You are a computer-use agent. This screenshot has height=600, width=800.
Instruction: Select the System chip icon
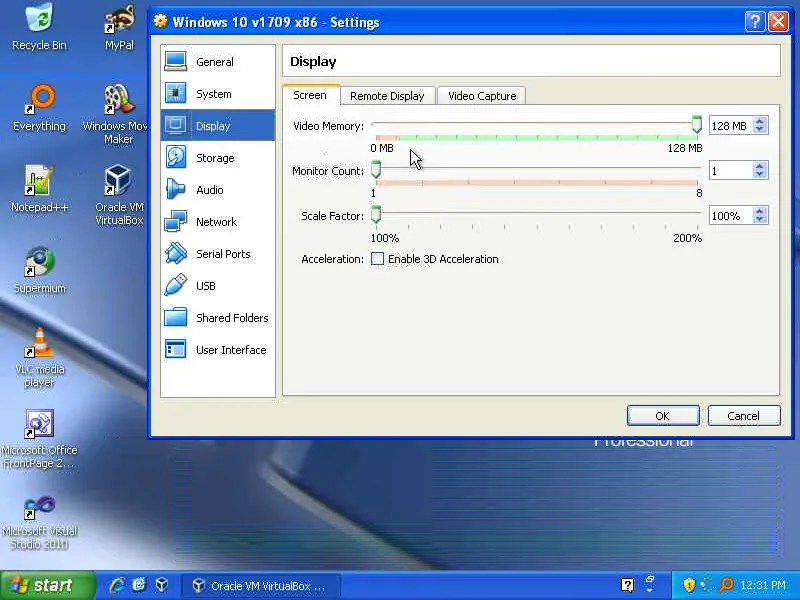tap(176, 93)
